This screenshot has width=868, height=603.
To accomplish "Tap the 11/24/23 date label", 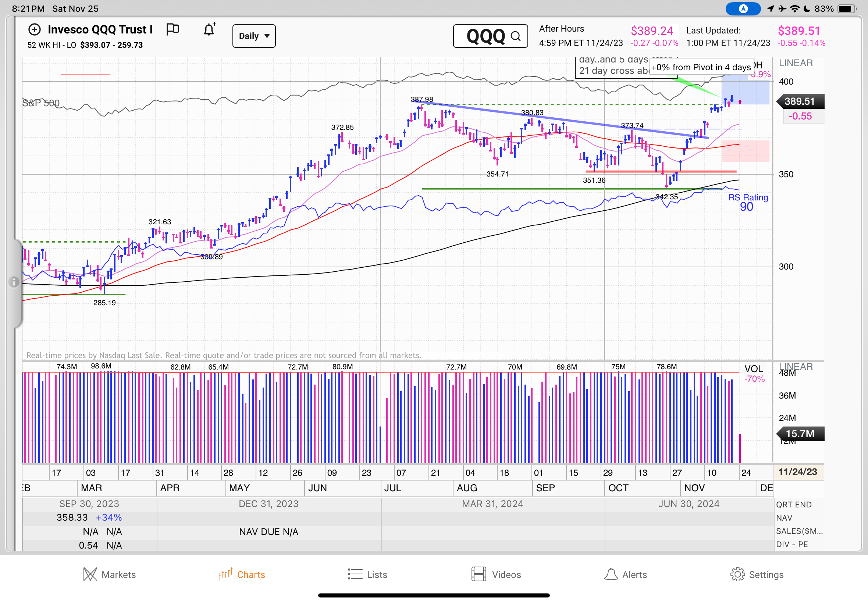I will pyautogui.click(x=798, y=471).
